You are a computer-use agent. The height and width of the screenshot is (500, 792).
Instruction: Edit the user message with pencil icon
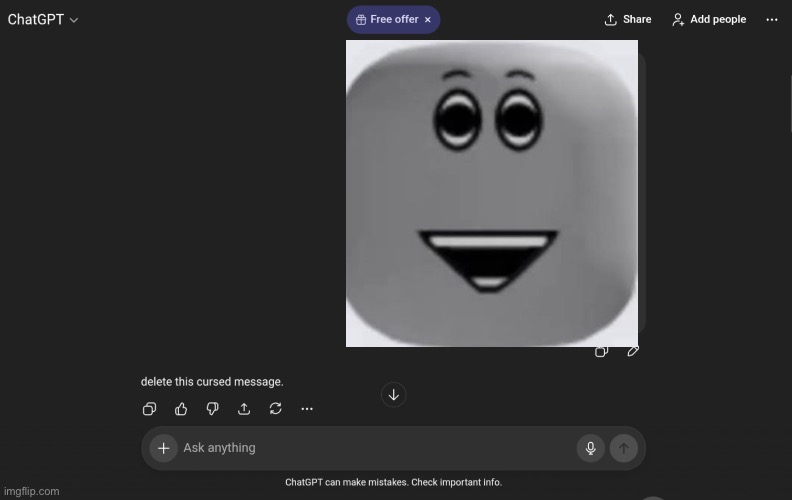tap(633, 351)
